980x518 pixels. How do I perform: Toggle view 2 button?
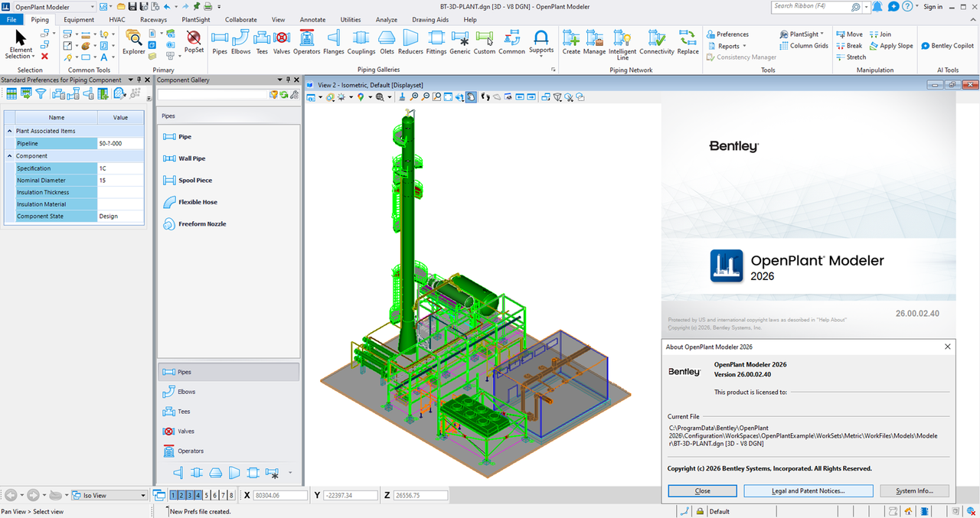[182, 495]
